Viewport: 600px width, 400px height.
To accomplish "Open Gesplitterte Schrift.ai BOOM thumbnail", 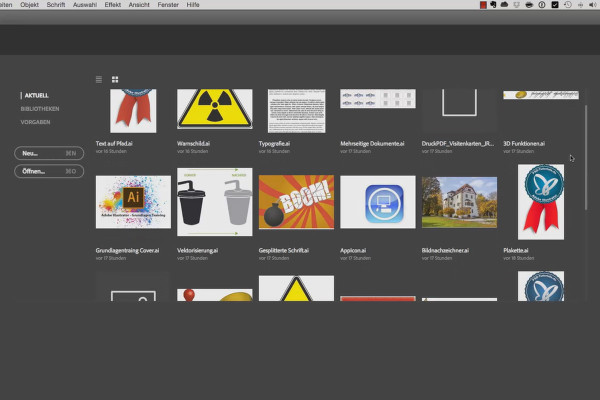I will [296, 202].
